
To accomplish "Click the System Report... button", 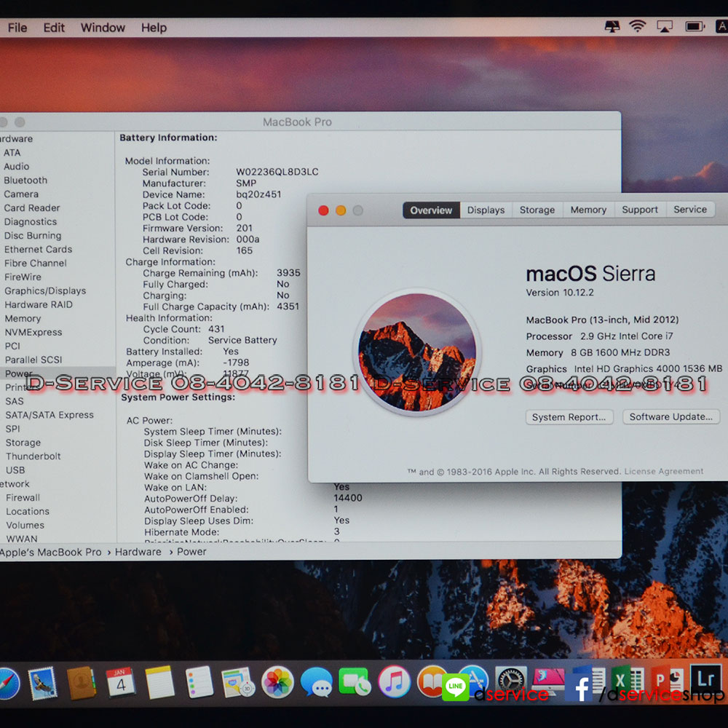I will pos(569,417).
